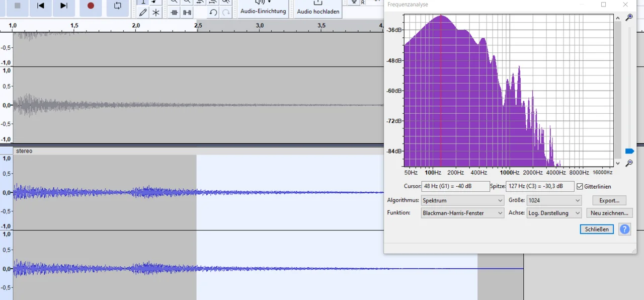Viewport: 644px width, 300px height.
Task: Click the Stop playback button
Action: point(17,6)
